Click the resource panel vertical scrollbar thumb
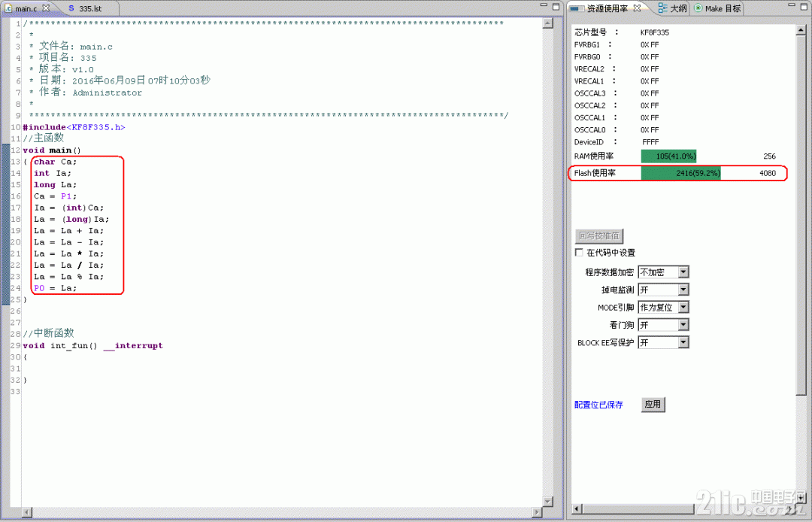812x522 pixels. point(801,215)
